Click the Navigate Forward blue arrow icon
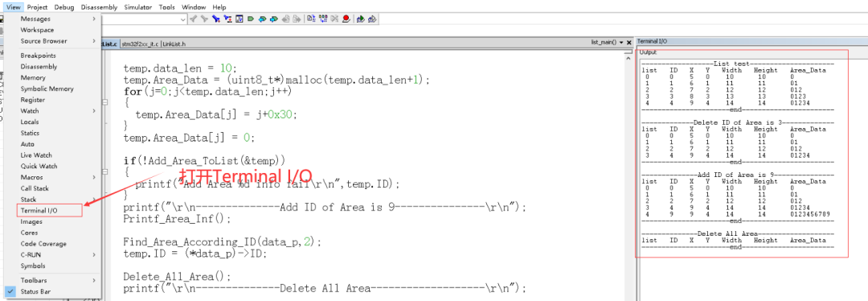The height and width of the screenshot is (301, 868). click(273, 19)
